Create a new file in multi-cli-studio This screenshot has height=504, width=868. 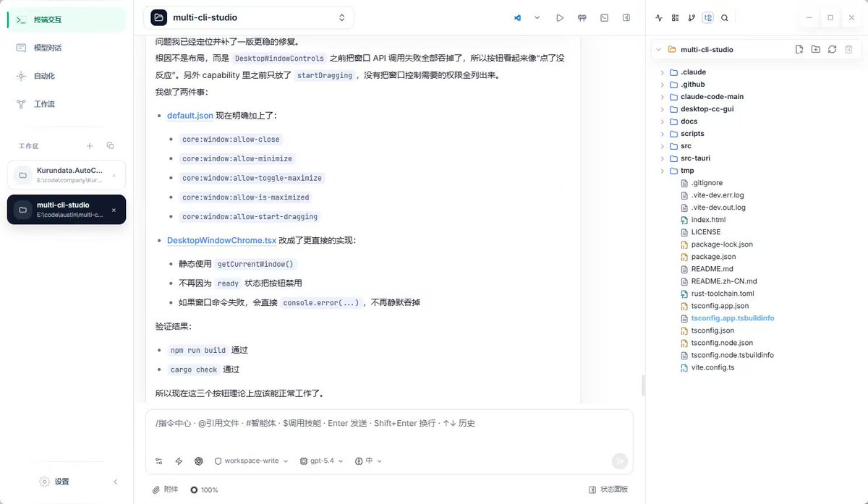[x=799, y=49]
